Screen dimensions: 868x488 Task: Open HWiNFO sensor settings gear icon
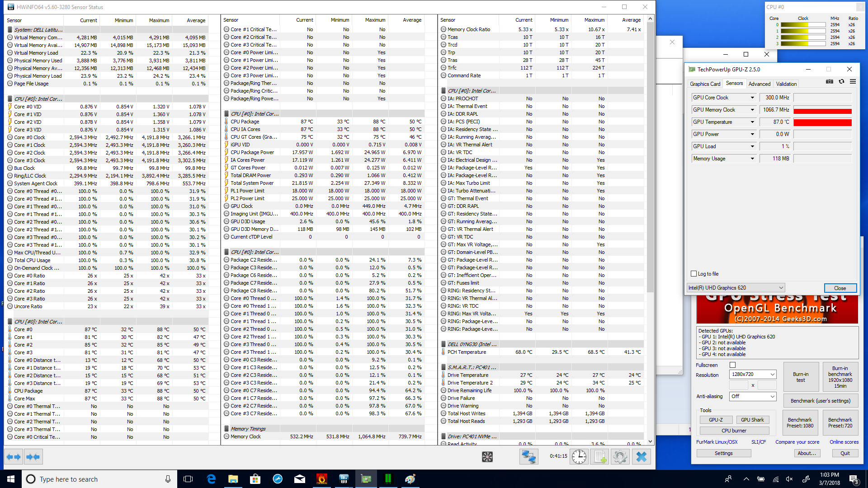click(620, 457)
